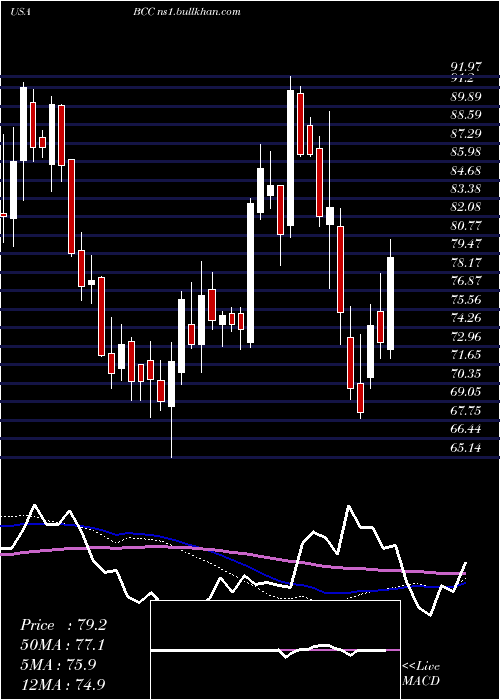Select the 80.77 price axis label
This screenshot has height=700, width=500.
(466, 226)
